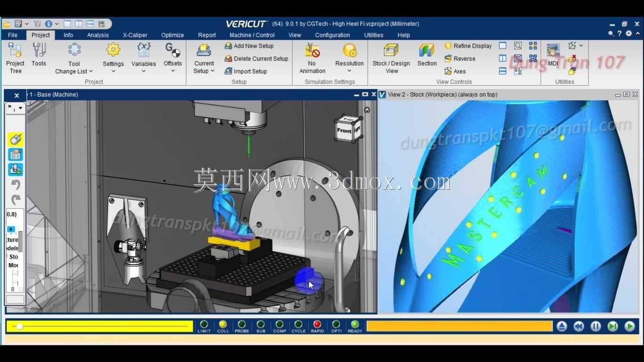Click the cascade views icon in ribbon

coord(533,58)
